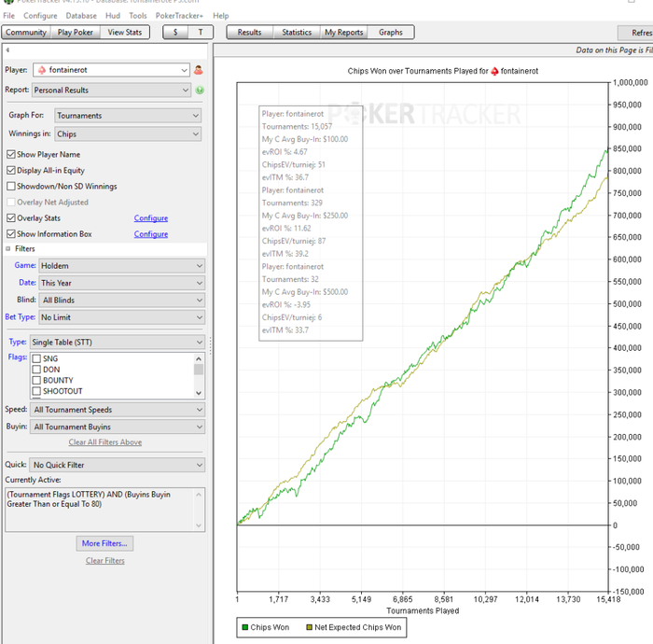Click the Clear Filters link

[x=104, y=561]
